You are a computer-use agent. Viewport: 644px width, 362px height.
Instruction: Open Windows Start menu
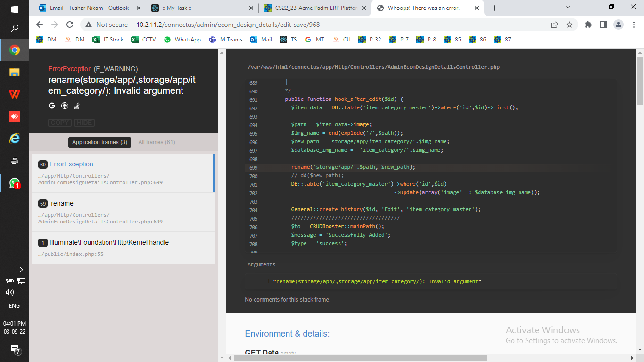point(14,8)
